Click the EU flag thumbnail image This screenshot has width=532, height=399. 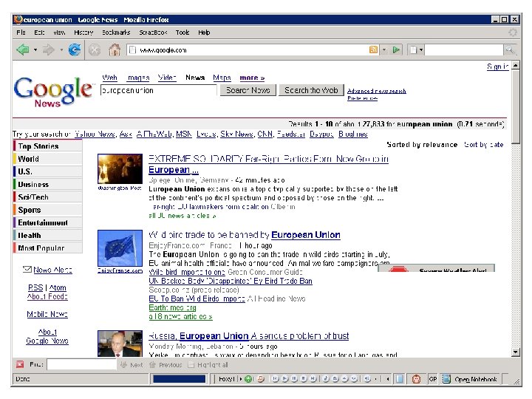(x=120, y=248)
